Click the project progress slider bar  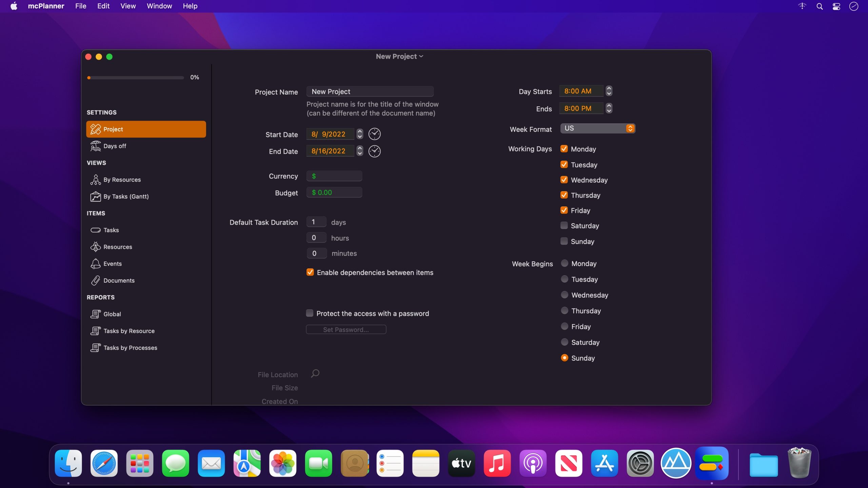(136, 78)
